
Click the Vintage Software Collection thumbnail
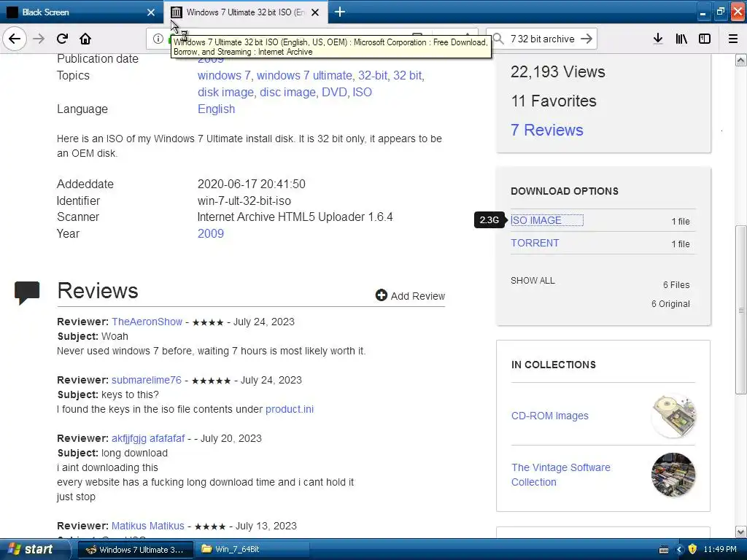[673, 475]
